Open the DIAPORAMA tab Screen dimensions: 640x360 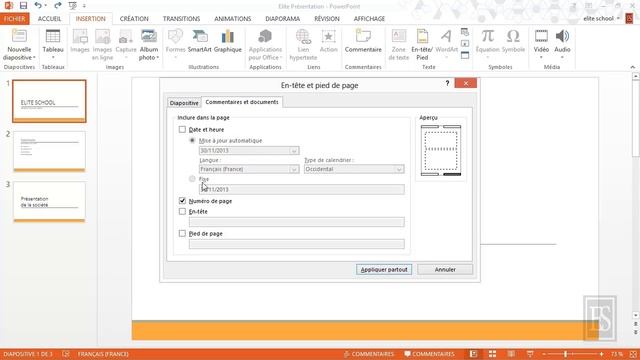pyautogui.click(x=282, y=19)
